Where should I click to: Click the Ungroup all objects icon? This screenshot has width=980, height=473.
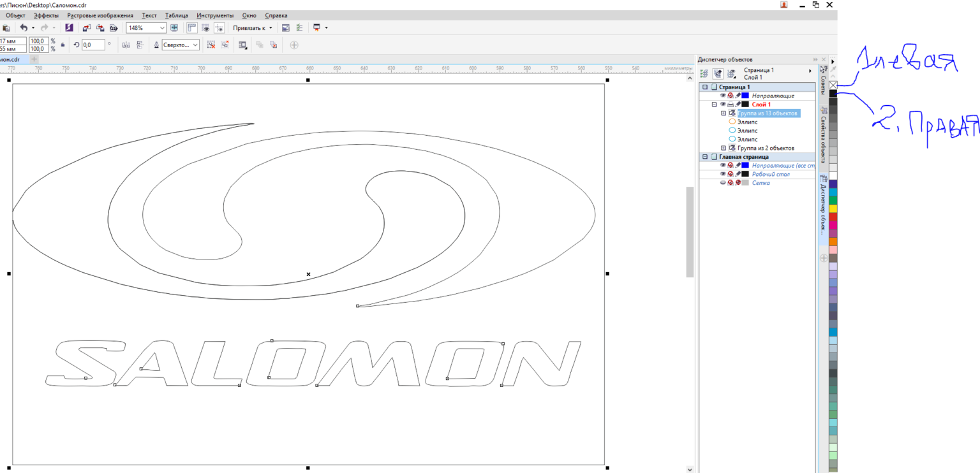225,45
